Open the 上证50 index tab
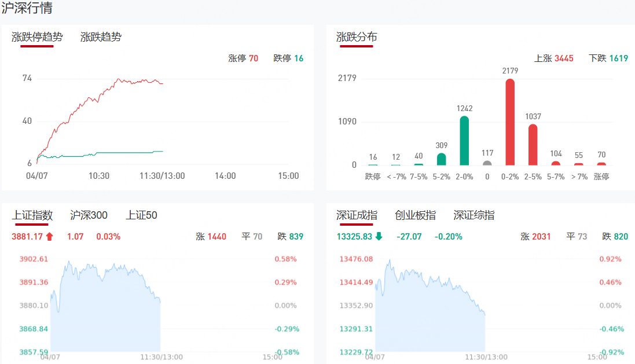Image resolution: width=635 pixels, height=364 pixels. point(141,215)
